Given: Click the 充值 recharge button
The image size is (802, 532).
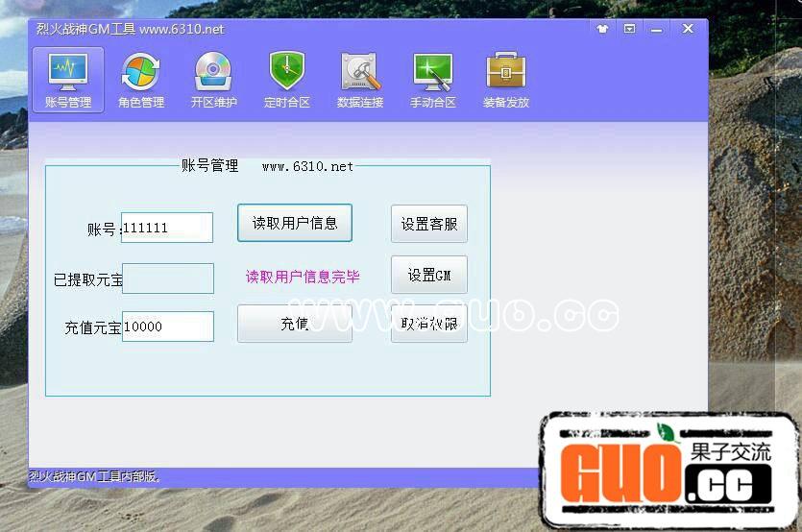Looking at the screenshot, I should tap(295, 324).
